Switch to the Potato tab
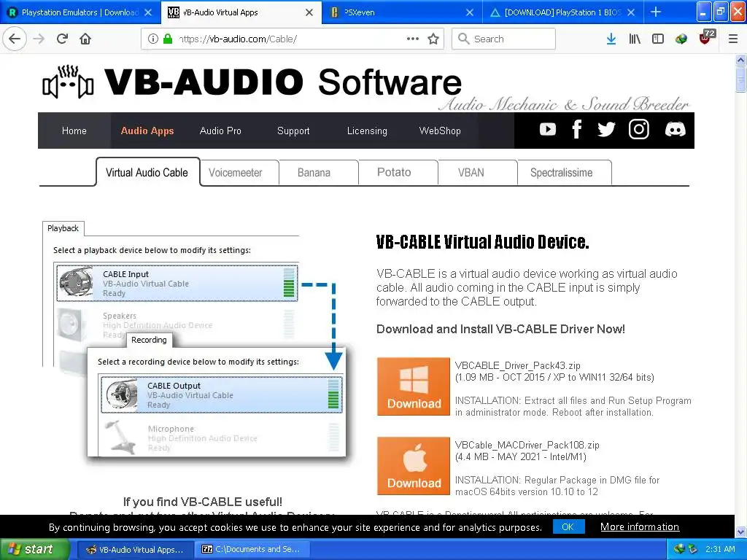The width and height of the screenshot is (747, 560). [394, 172]
